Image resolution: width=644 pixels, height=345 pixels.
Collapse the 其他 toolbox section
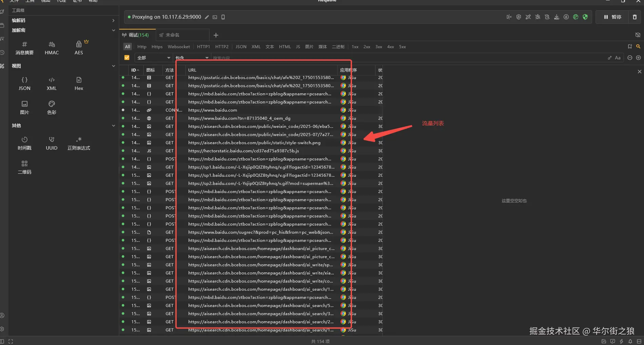[63, 126]
